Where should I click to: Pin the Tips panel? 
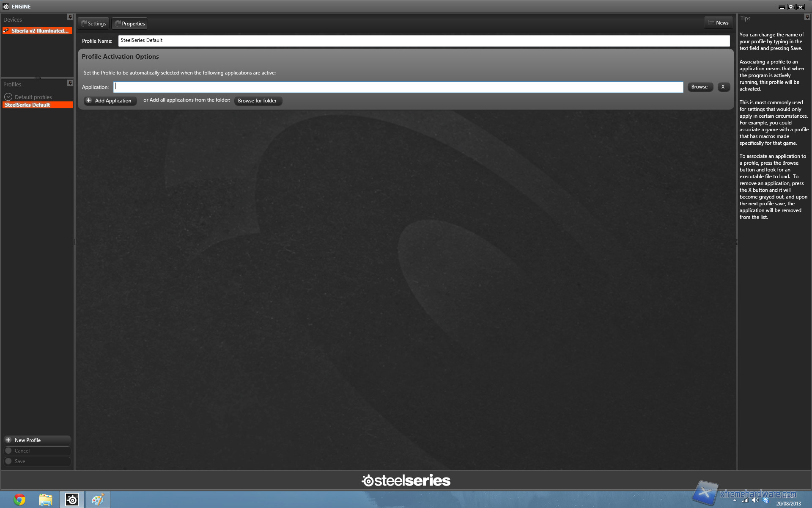[x=807, y=17]
